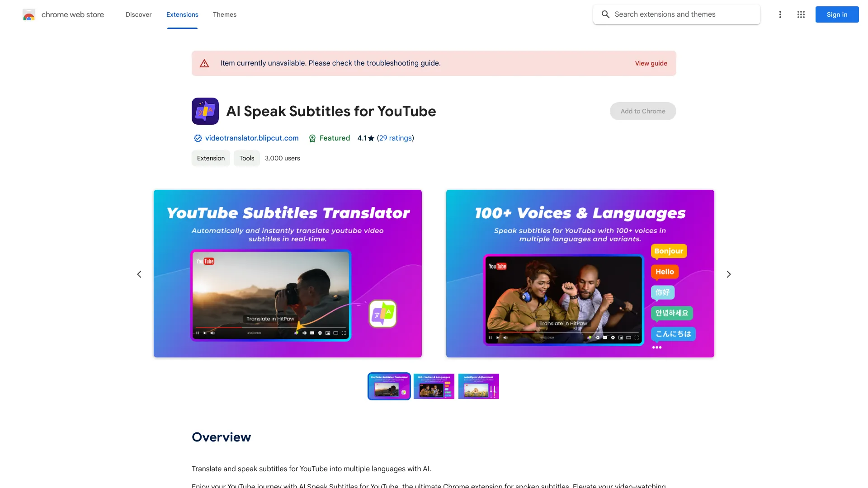Click the AI Speak Subtitles extension icon
This screenshot has height=488, width=868.
point(204,111)
